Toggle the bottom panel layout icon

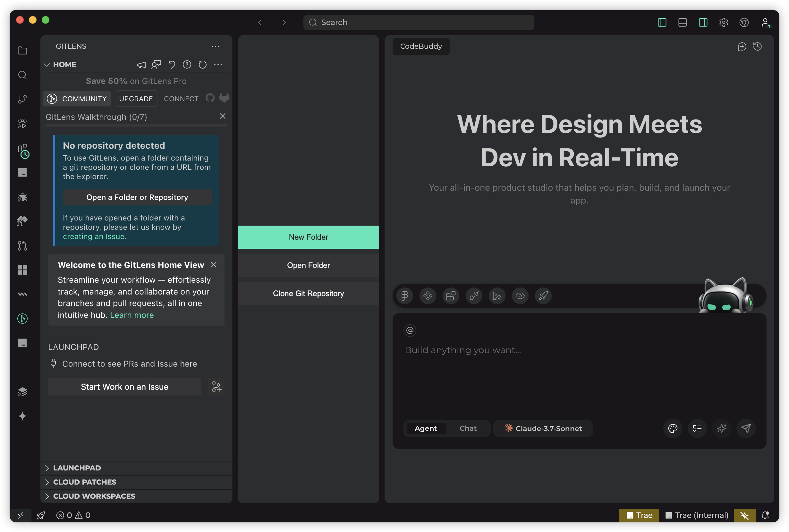[683, 22]
